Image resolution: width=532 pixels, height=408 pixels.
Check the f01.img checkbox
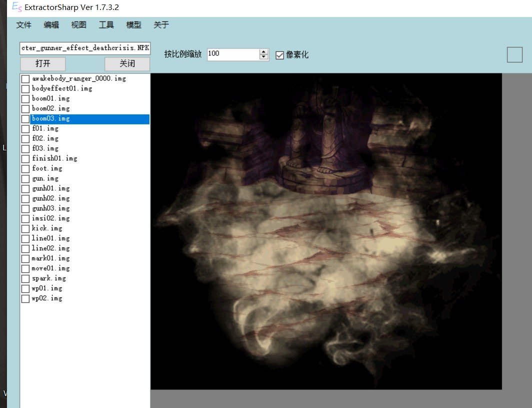click(x=25, y=129)
